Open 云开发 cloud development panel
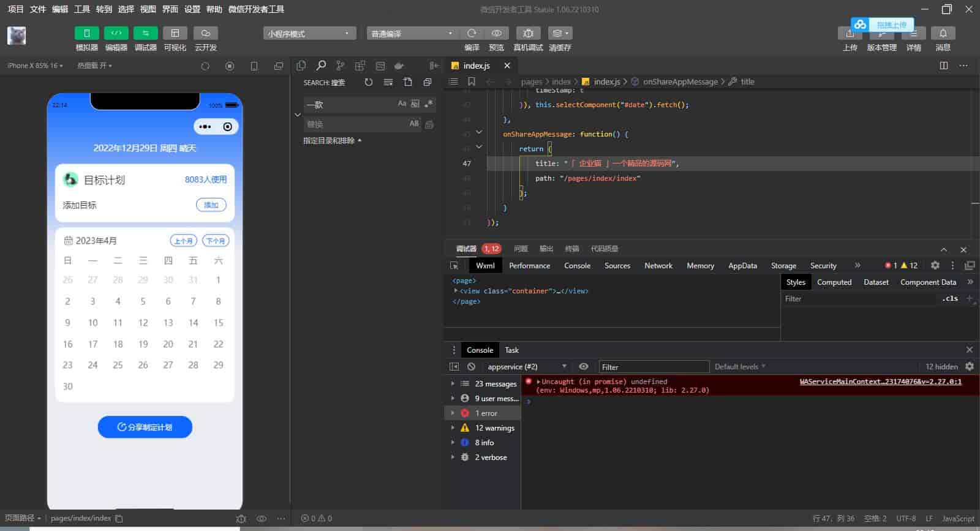The image size is (980, 531). pyautogui.click(x=205, y=33)
